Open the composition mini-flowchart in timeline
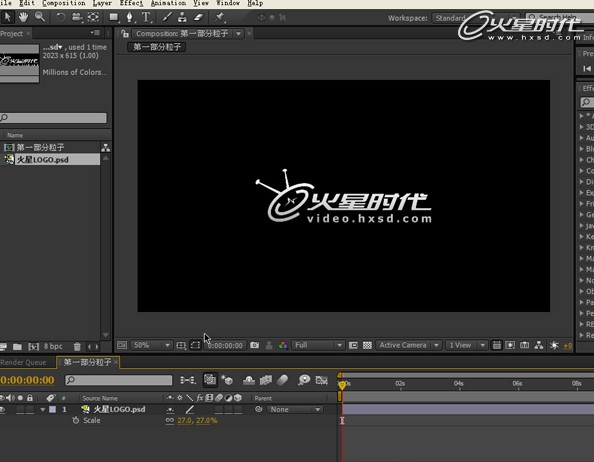The image size is (594, 462). click(188, 379)
